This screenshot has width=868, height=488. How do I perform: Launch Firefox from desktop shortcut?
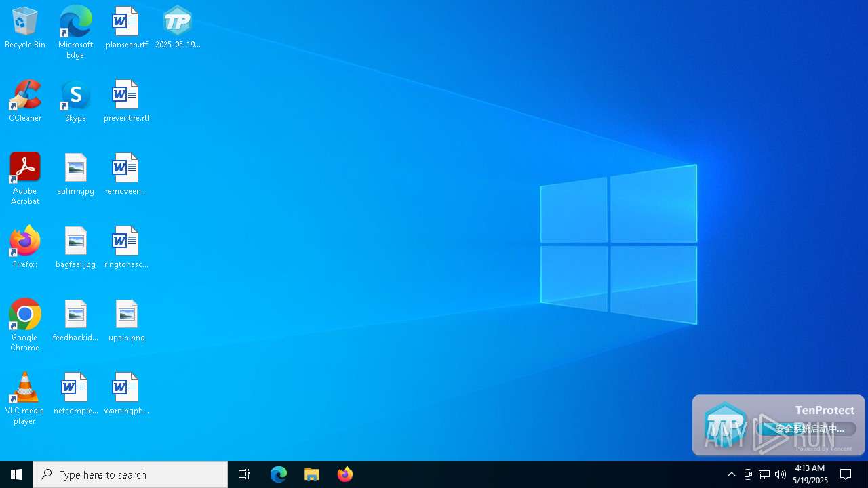(x=25, y=247)
